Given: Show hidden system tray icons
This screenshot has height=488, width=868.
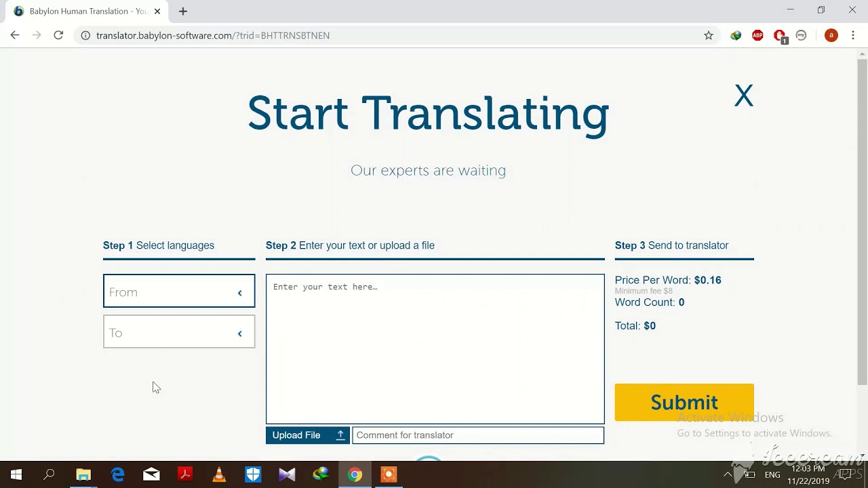Looking at the screenshot, I should coord(728,475).
